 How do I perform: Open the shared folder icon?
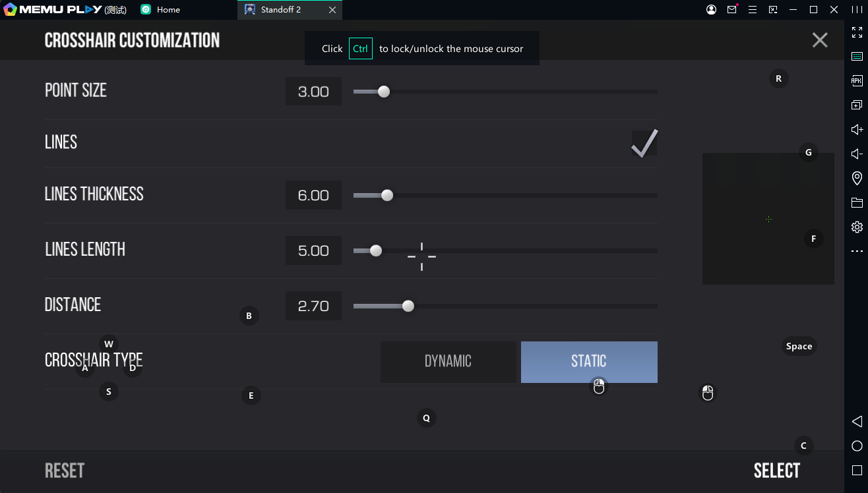(x=857, y=202)
